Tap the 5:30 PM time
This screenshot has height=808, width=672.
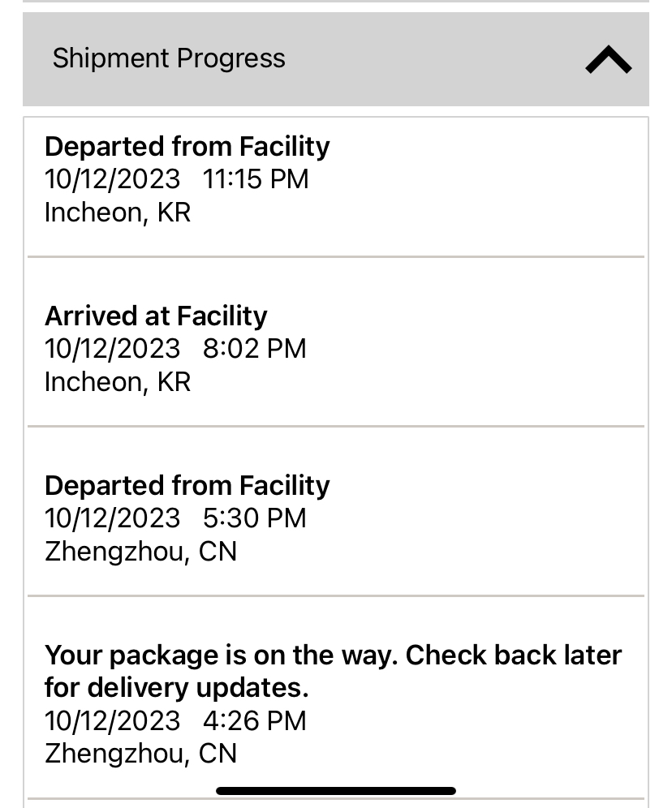point(254,518)
